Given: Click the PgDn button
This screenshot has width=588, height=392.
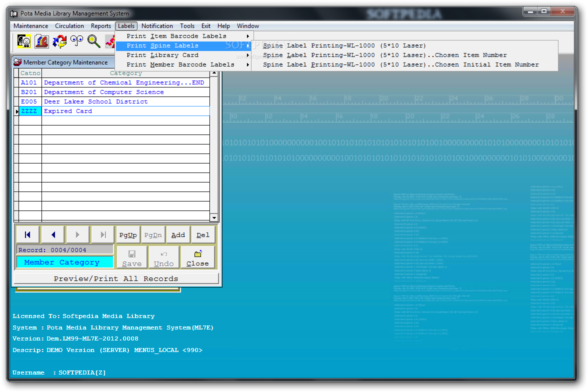Looking at the screenshot, I should pos(153,235).
